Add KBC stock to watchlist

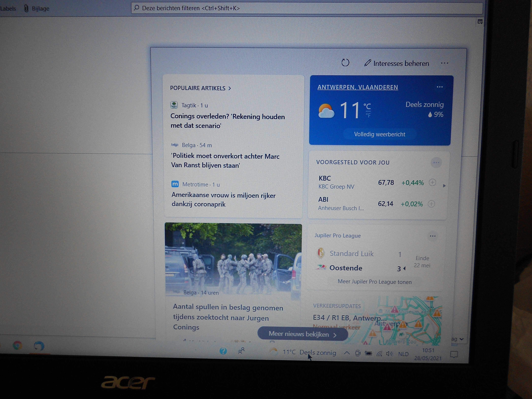coord(432,183)
